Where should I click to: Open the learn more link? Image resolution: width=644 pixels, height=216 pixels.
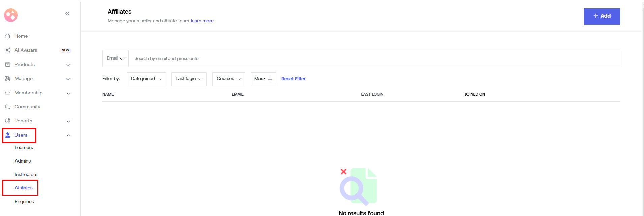202,21
